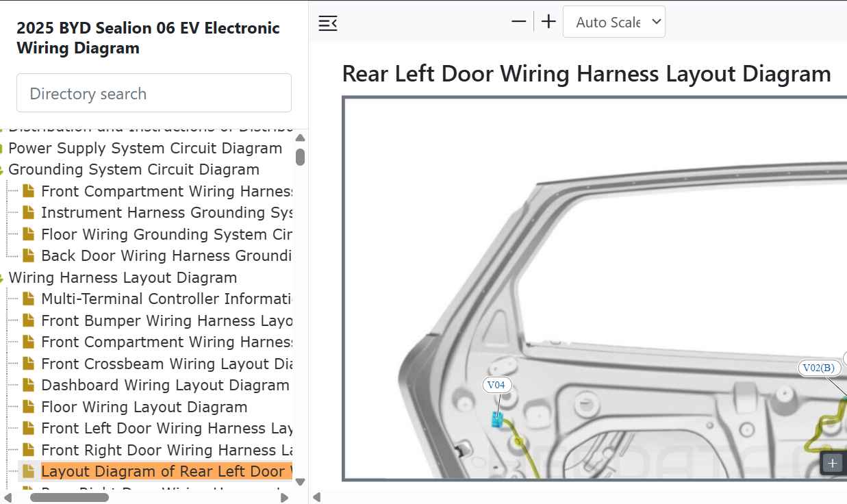Viewport: 847px width, 504px height.
Task: Click file icon beside Front Left Door Wiring
Action: pos(28,428)
